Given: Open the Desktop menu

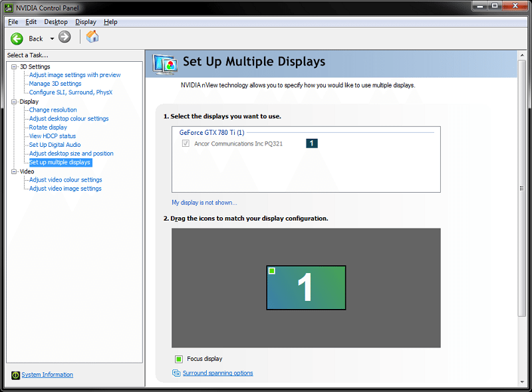Looking at the screenshot, I should pos(56,22).
